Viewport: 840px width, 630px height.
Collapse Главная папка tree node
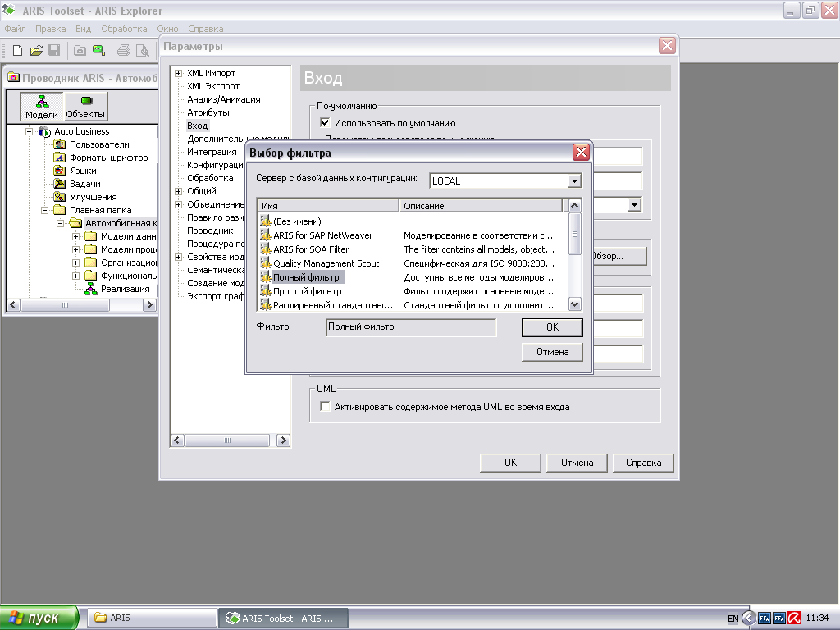point(44,210)
